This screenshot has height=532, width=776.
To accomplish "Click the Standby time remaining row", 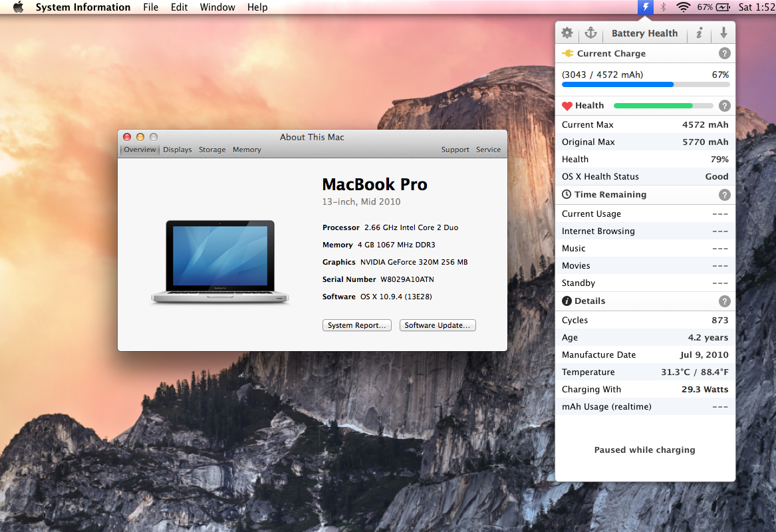I will (646, 283).
